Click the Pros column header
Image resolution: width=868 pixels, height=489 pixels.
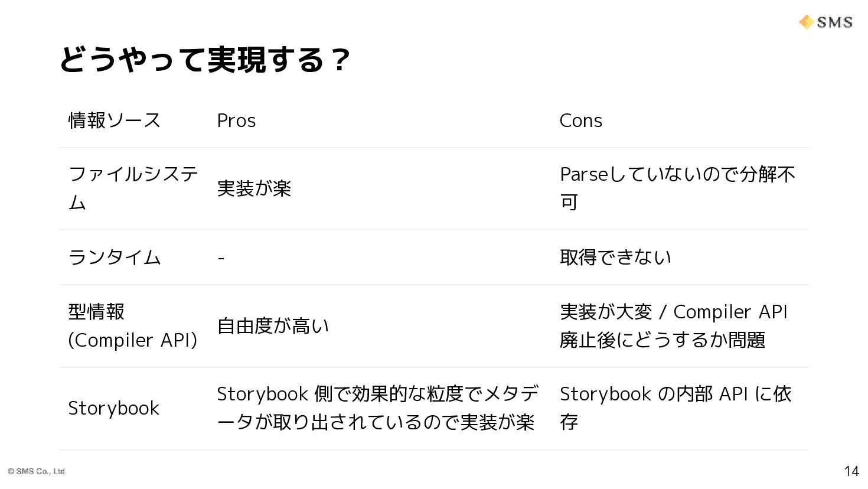tap(236, 120)
